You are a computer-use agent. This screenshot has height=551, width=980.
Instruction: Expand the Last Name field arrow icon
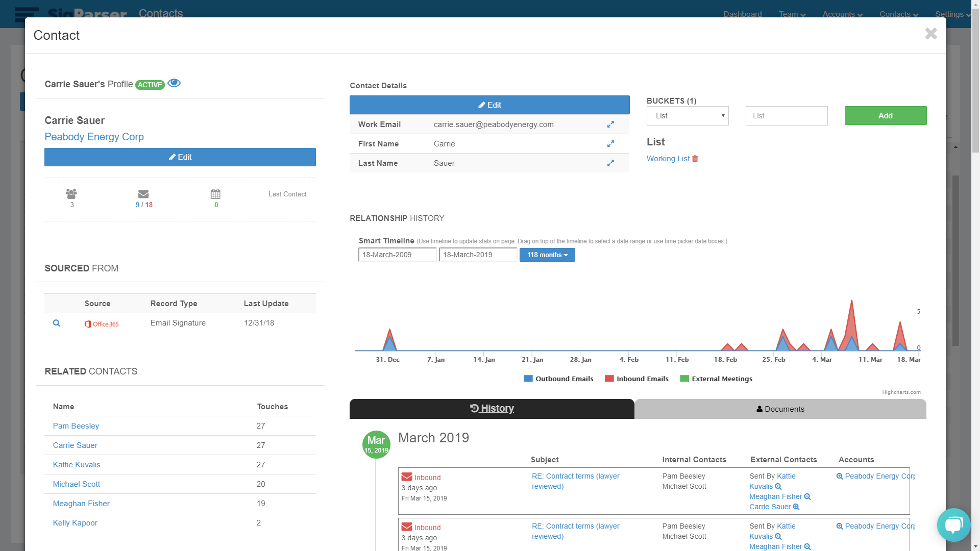point(610,163)
